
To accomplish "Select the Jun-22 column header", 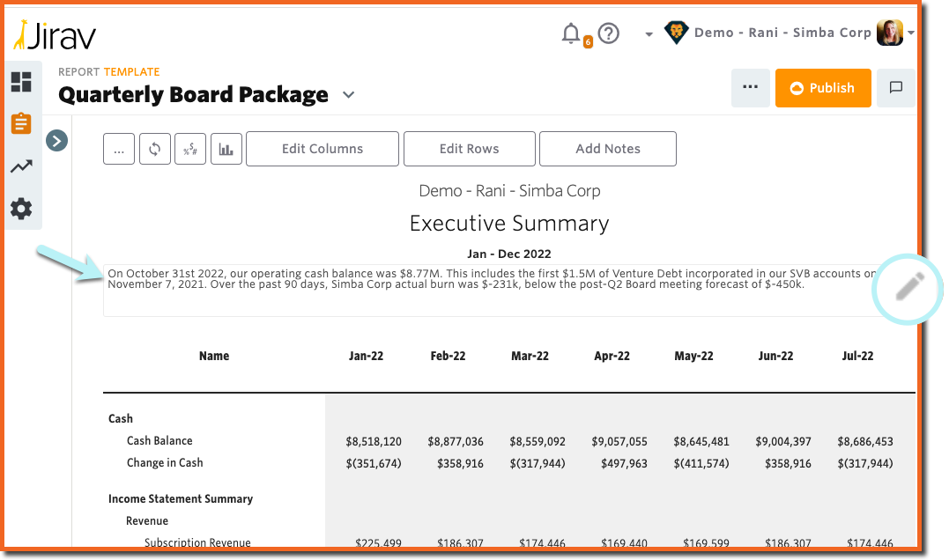I will 776,357.
